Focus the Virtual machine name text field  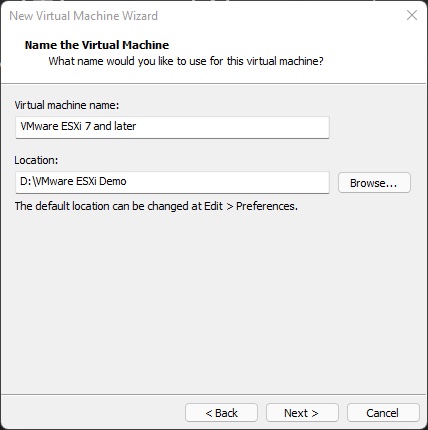[172, 127]
